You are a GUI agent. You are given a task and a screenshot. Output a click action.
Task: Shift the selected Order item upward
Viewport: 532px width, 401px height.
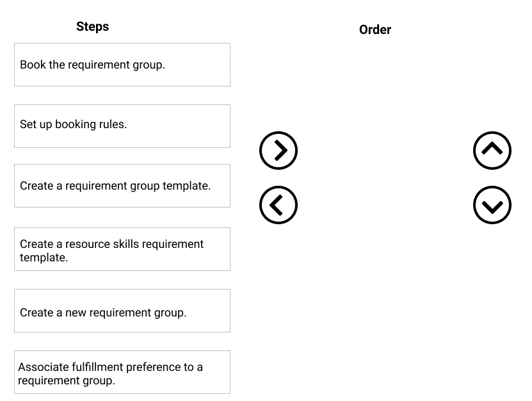(x=492, y=151)
